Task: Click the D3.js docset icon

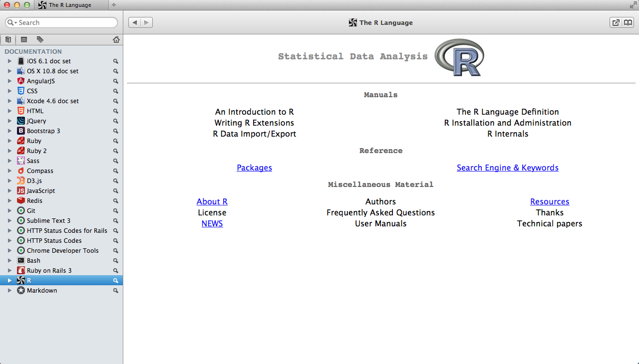Action: [20, 181]
